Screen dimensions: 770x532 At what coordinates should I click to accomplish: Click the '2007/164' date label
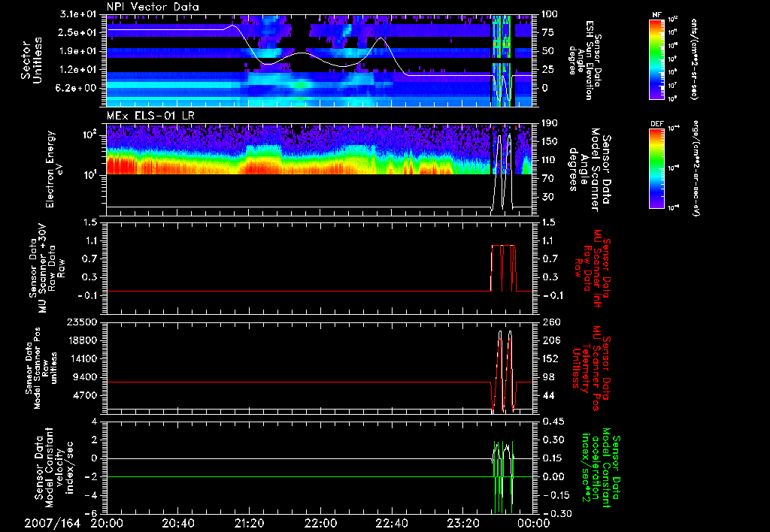click(52, 524)
